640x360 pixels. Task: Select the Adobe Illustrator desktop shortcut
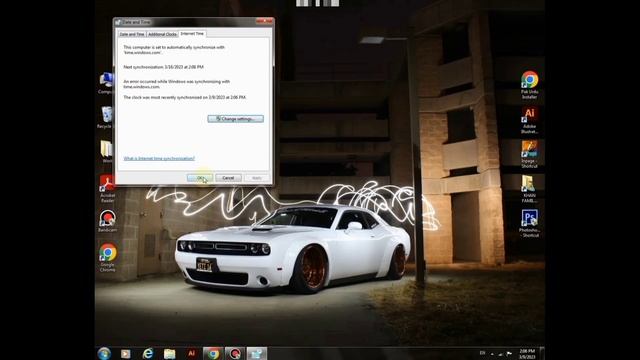(529, 120)
